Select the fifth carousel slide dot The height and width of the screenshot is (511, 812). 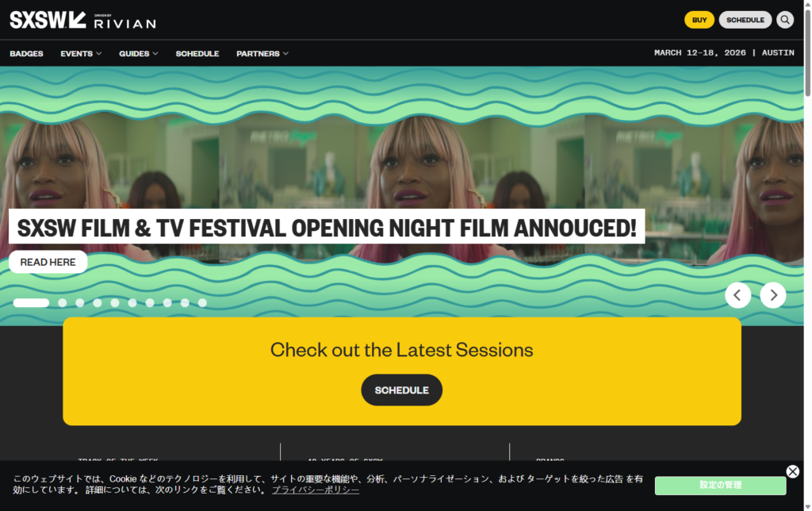tap(115, 302)
